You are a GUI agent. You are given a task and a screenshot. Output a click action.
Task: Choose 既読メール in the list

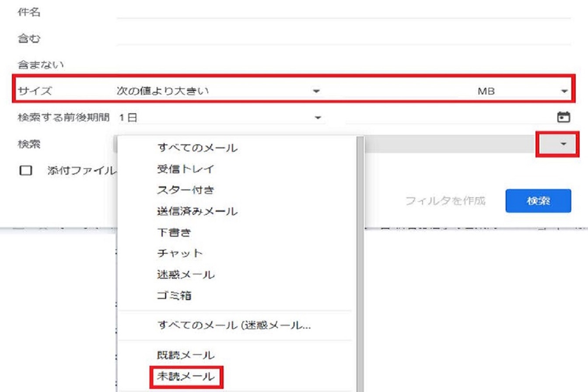[185, 355]
